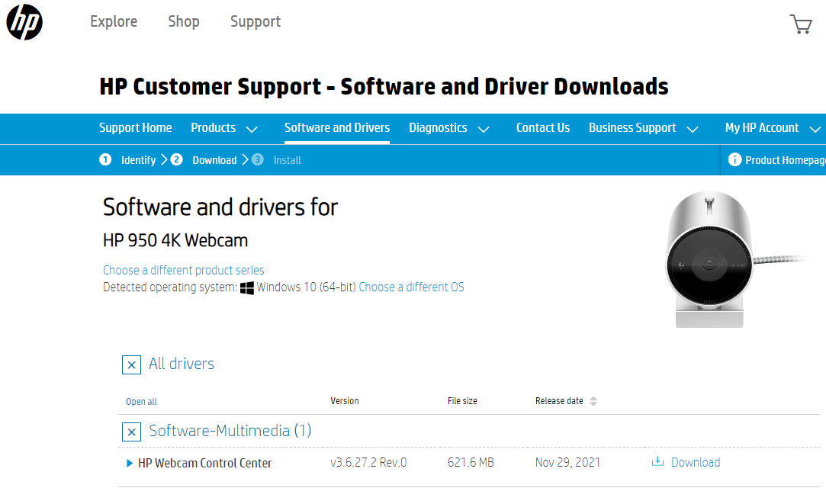Click the Identify step number icon

coord(105,159)
